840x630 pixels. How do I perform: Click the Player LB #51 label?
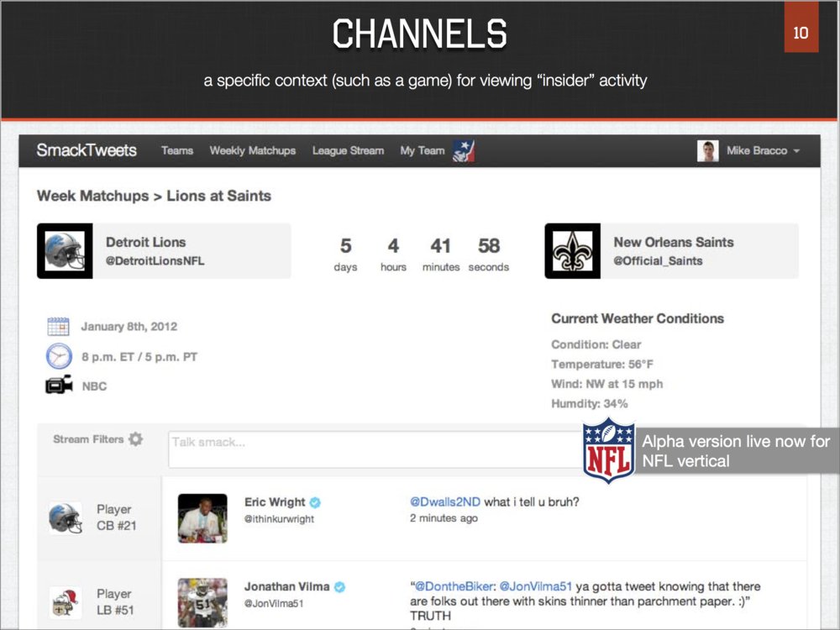point(115,601)
